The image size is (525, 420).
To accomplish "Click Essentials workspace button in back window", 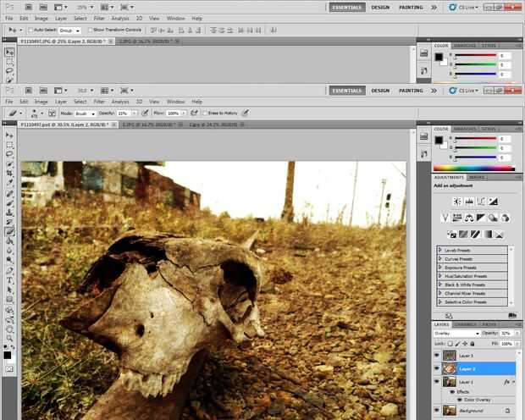I will click(347, 7).
